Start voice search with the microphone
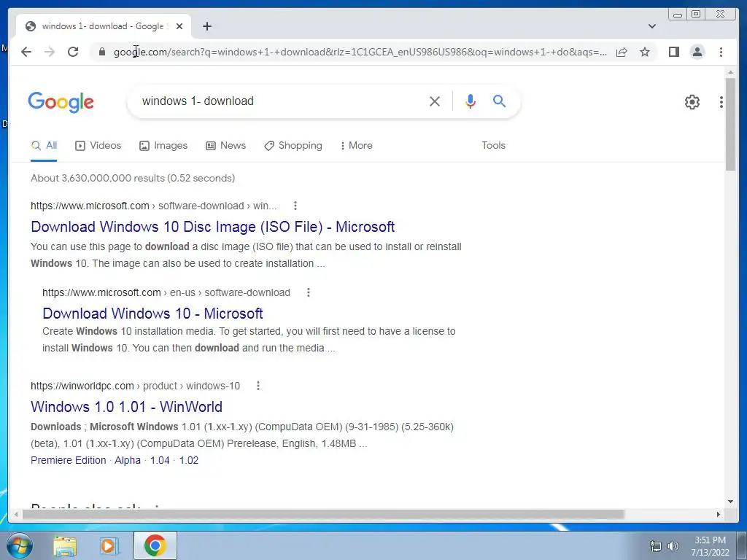Viewport: 747px width, 560px height. [471, 101]
